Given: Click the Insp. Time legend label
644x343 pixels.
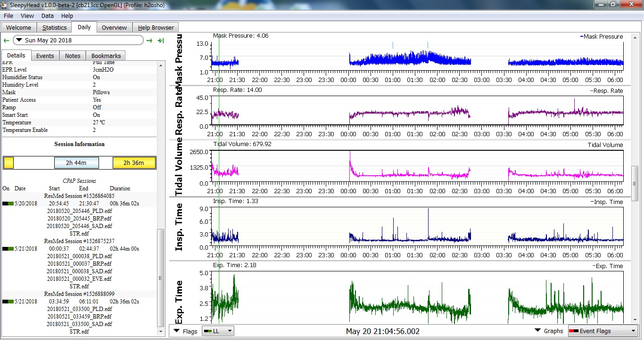Looking at the screenshot, I should pos(606,202).
